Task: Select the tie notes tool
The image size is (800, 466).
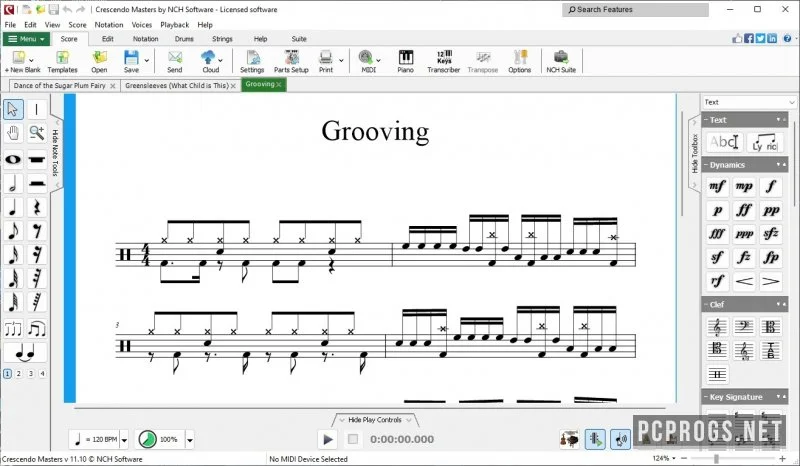Action: tap(25, 353)
